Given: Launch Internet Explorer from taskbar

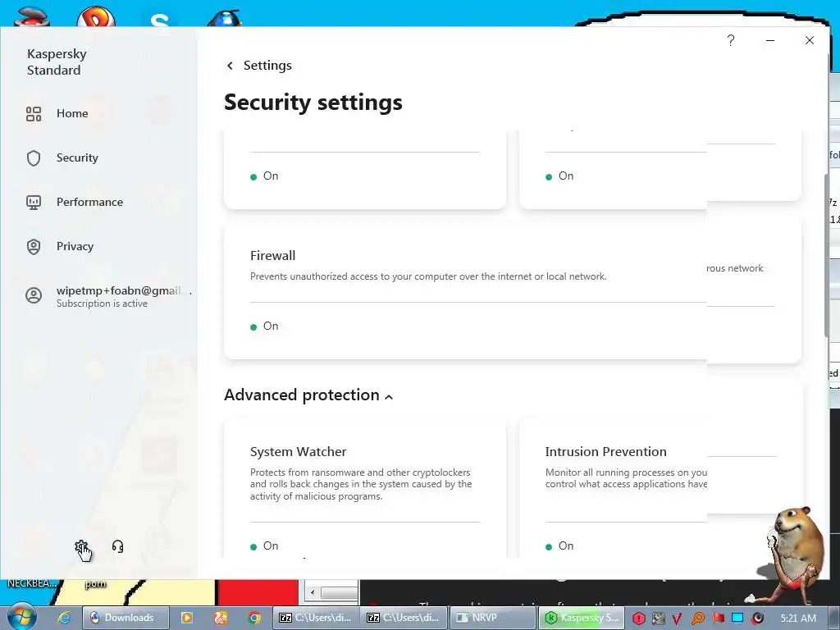Looking at the screenshot, I should pyautogui.click(x=64, y=618).
